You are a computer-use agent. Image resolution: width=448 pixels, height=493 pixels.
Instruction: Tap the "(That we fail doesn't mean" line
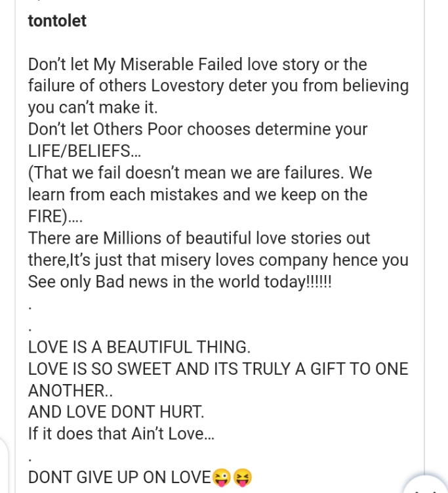[200, 173]
